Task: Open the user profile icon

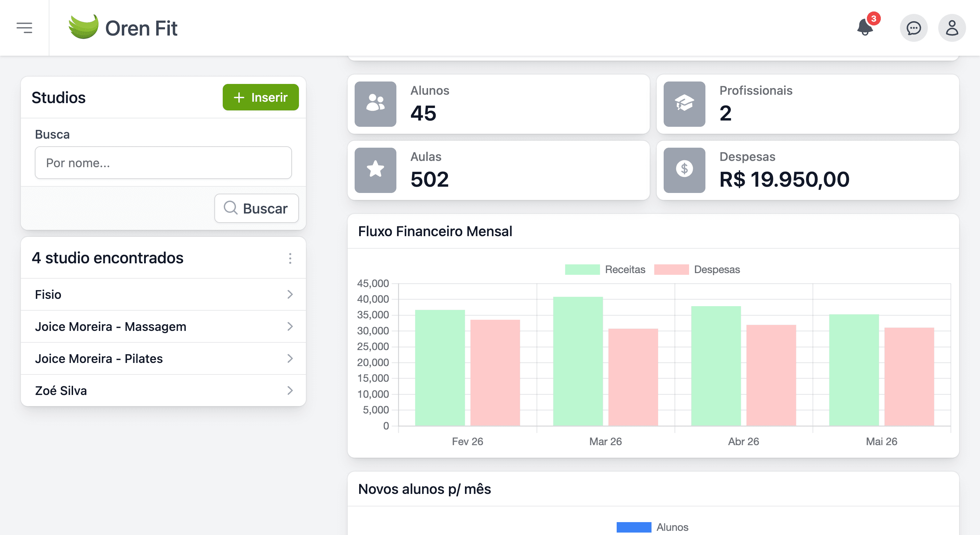Action: pyautogui.click(x=952, y=28)
